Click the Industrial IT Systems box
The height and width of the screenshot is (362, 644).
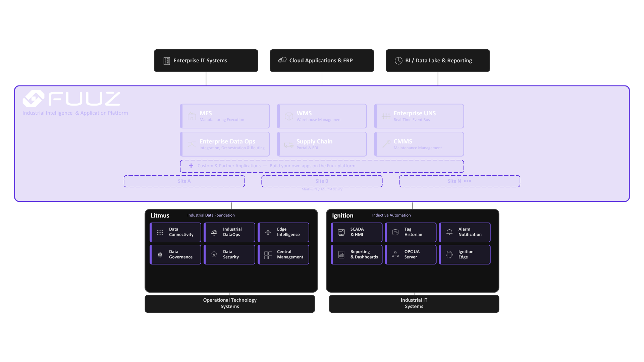click(x=414, y=304)
